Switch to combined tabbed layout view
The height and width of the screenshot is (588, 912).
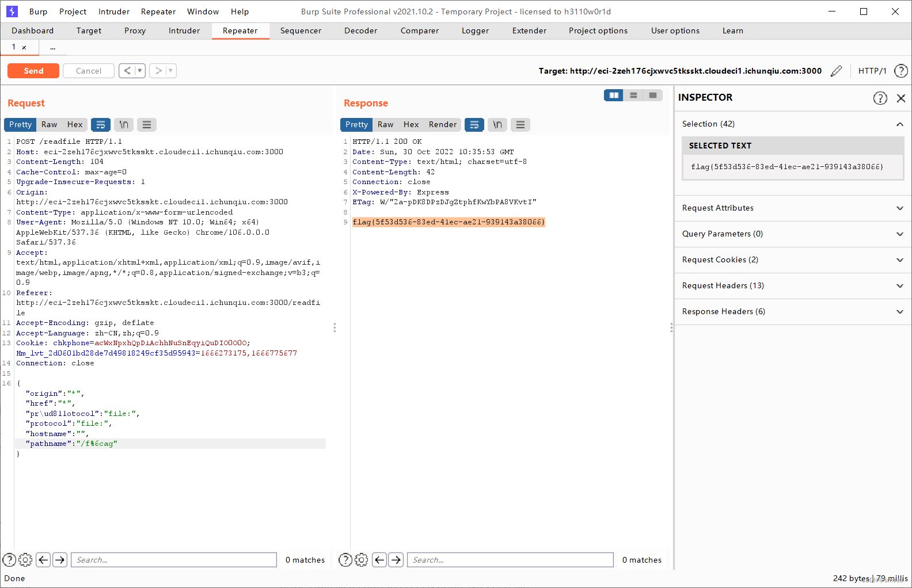[x=653, y=95]
